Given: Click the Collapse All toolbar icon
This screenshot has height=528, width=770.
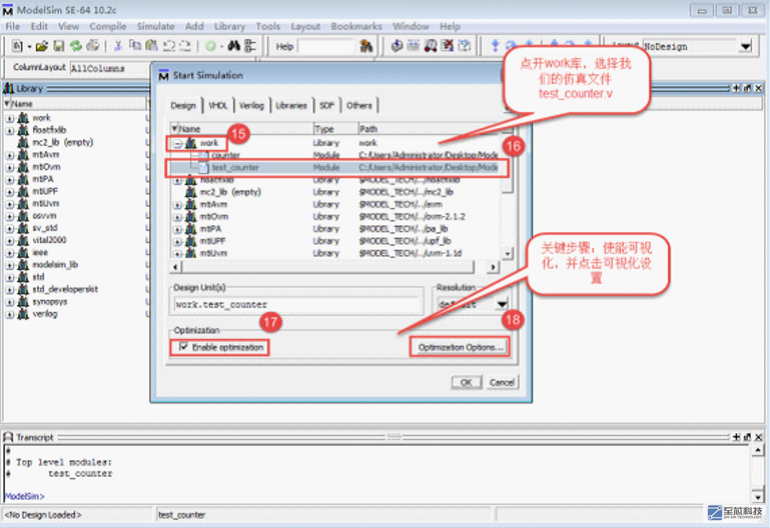Looking at the screenshot, I should pyautogui.click(x=250, y=46).
